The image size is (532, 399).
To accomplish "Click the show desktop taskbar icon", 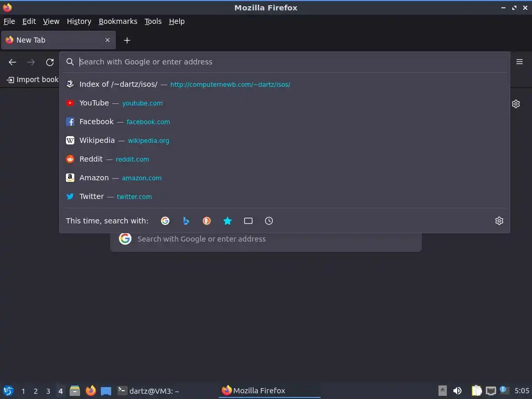I will 106,391.
